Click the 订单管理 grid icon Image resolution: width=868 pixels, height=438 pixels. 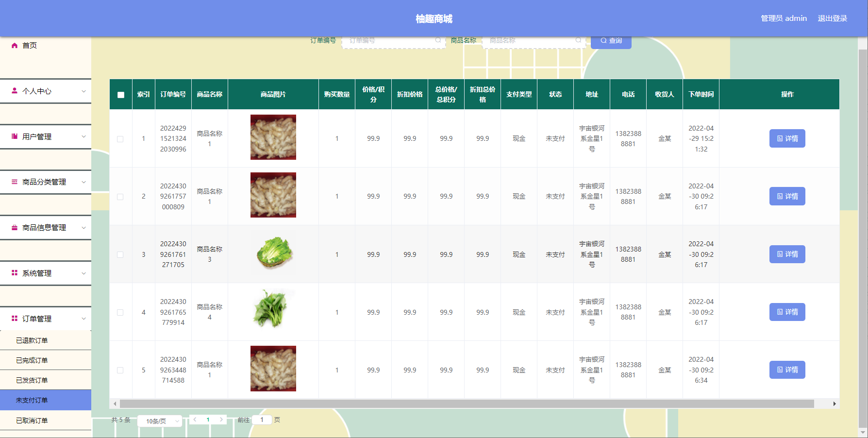[15, 319]
